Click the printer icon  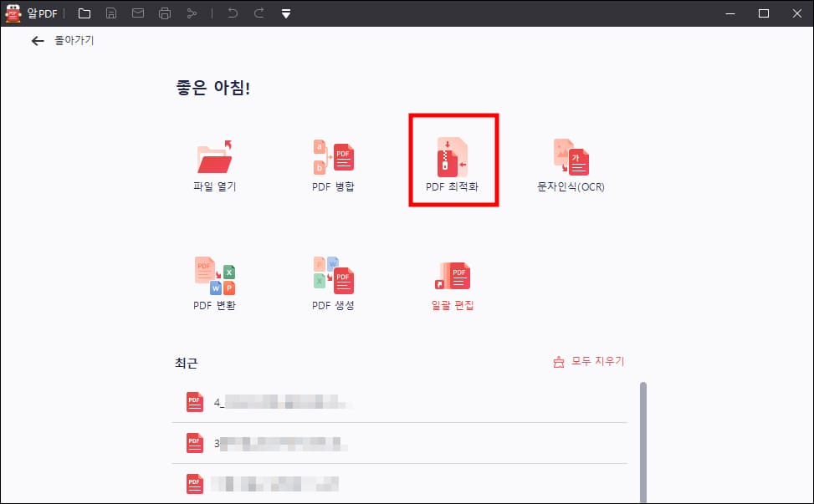[165, 13]
